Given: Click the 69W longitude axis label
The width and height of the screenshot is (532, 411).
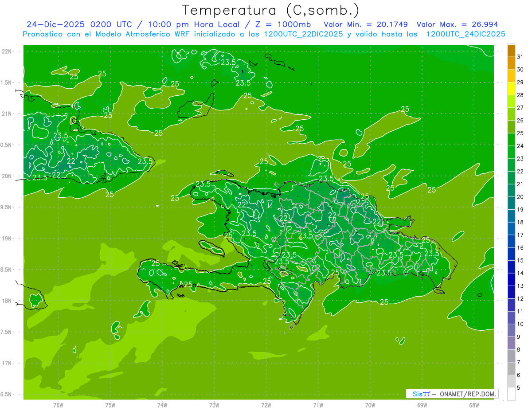Looking at the screenshot, I should click(422, 405).
